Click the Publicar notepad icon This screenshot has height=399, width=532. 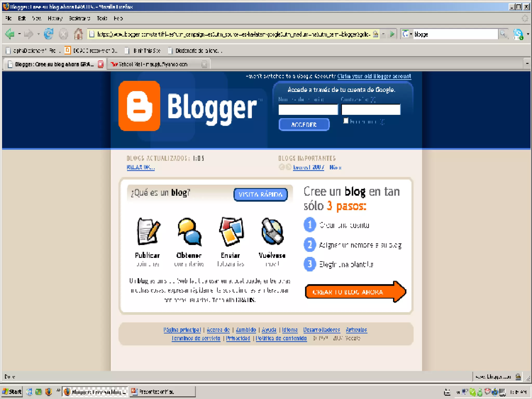(148, 231)
